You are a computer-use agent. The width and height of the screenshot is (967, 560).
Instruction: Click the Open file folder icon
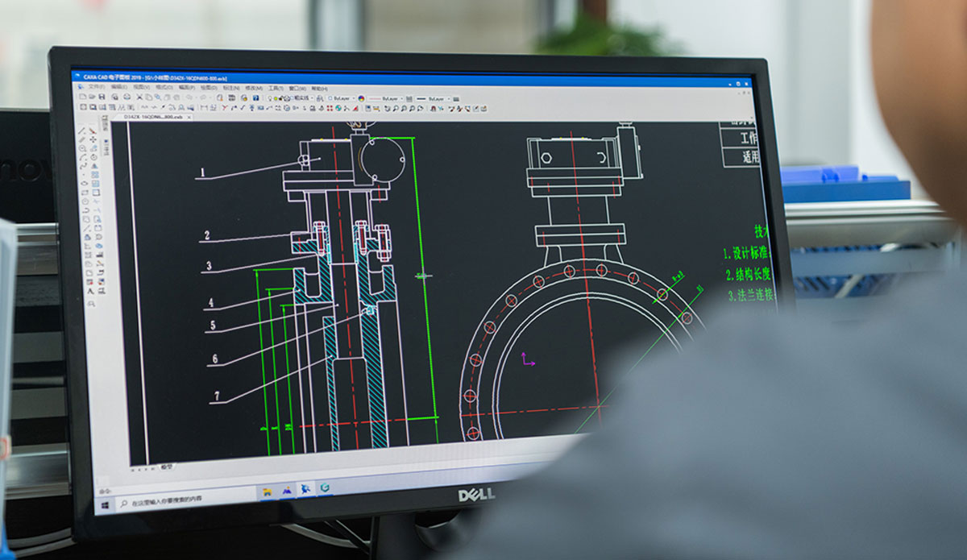tap(92, 98)
